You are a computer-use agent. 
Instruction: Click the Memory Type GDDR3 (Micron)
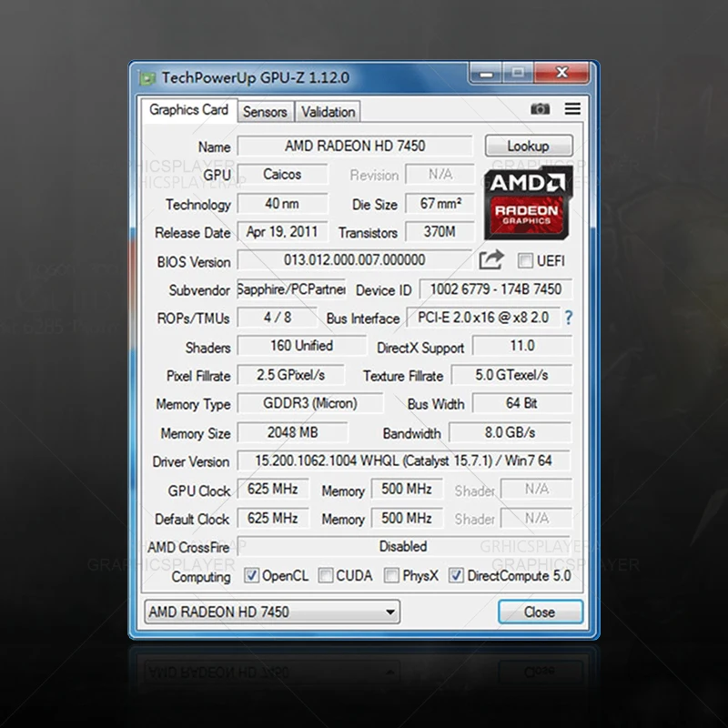310,403
